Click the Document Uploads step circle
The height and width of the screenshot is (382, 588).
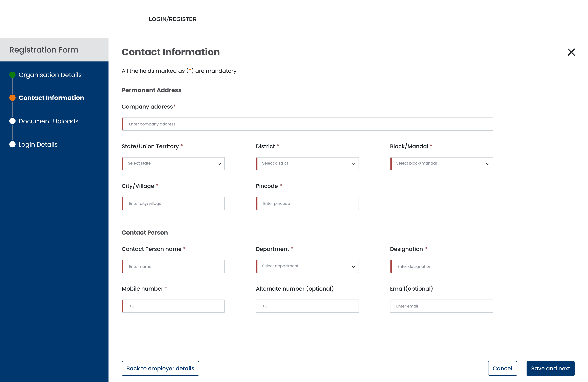12,121
